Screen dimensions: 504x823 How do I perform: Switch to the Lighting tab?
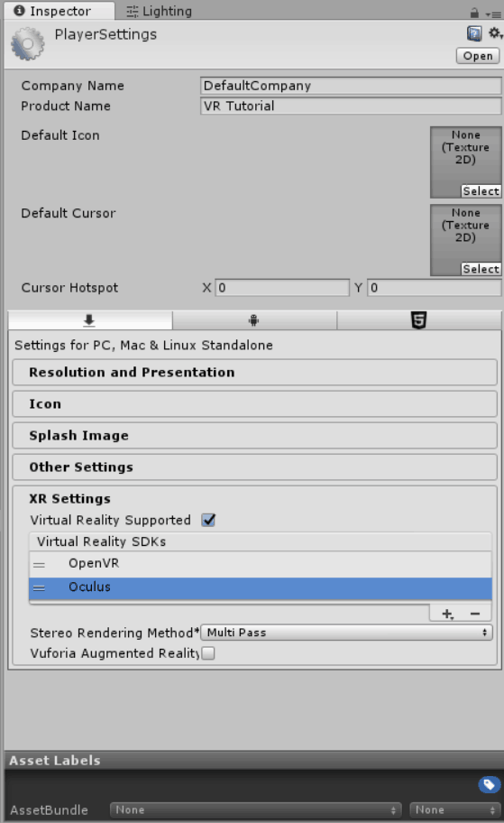click(160, 11)
